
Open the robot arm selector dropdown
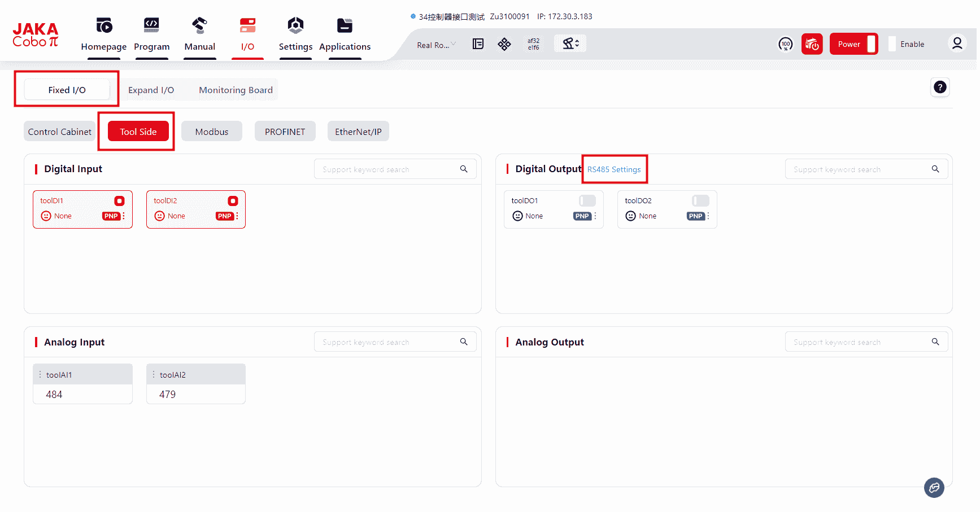[x=570, y=43]
